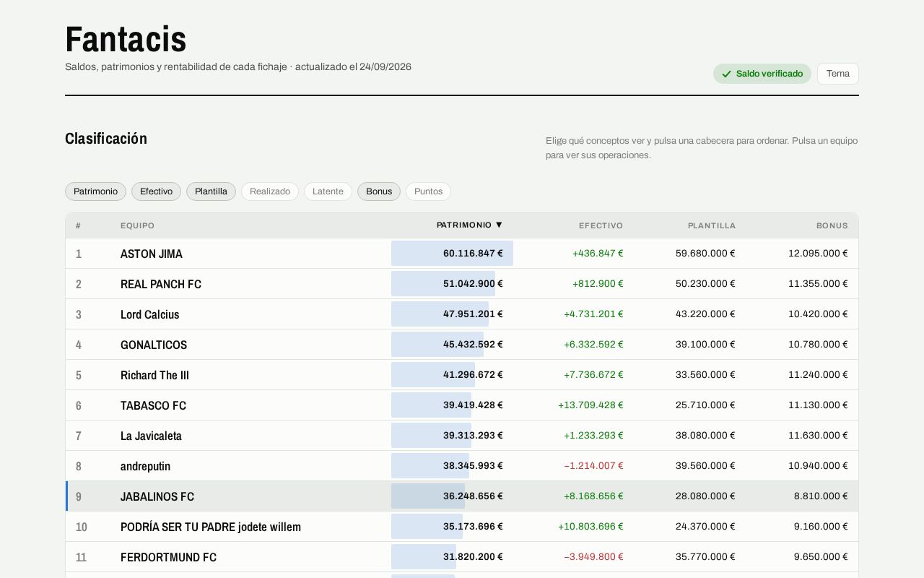This screenshot has width=924, height=578.
Task: Open the Tema theme button
Action: (x=838, y=74)
